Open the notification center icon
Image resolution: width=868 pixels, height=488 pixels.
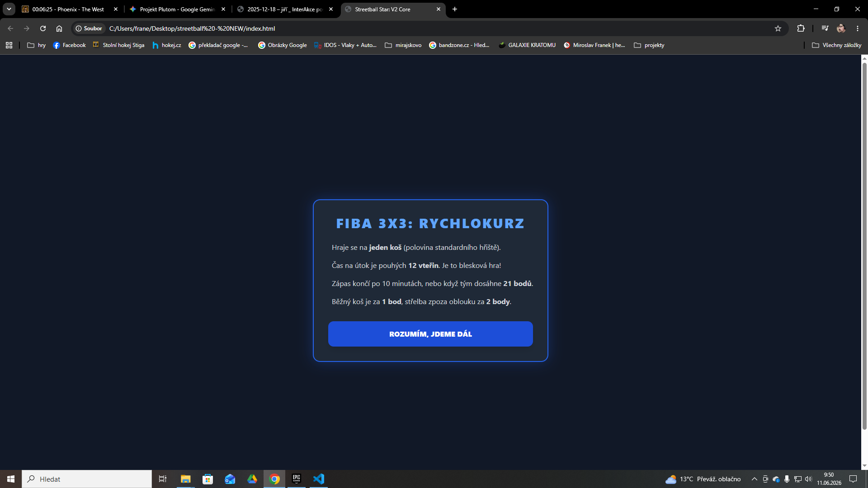click(853, 479)
